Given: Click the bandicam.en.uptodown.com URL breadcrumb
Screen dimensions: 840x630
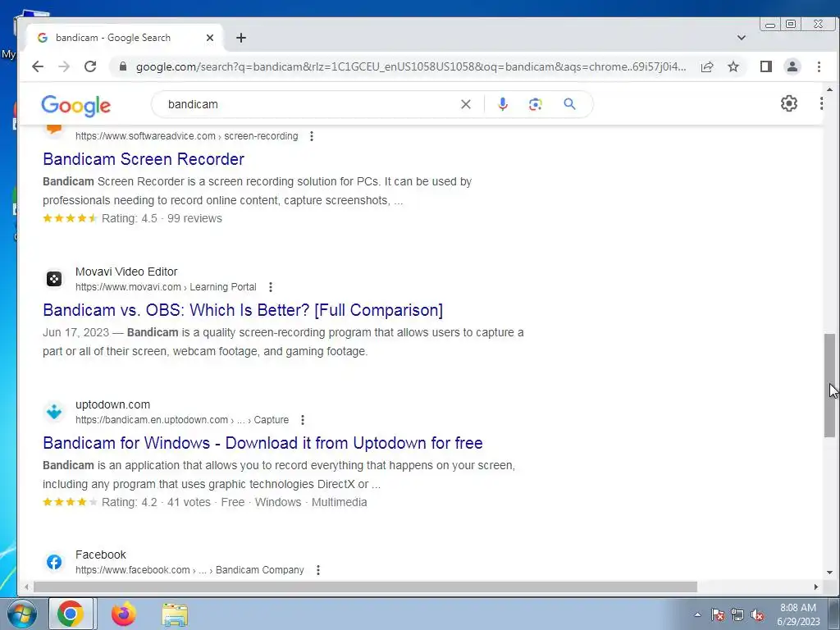Looking at the screenshot, I should click(x=181, y=420).
